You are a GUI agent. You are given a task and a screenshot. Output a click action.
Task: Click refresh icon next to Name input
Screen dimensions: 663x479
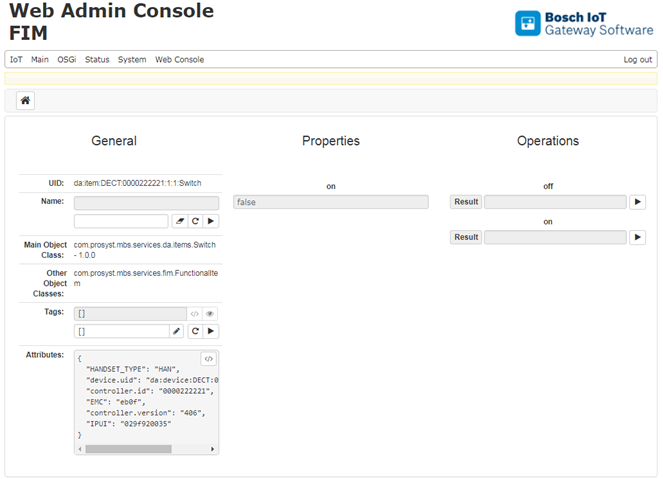pyautogui.click(x=196, y=221)
